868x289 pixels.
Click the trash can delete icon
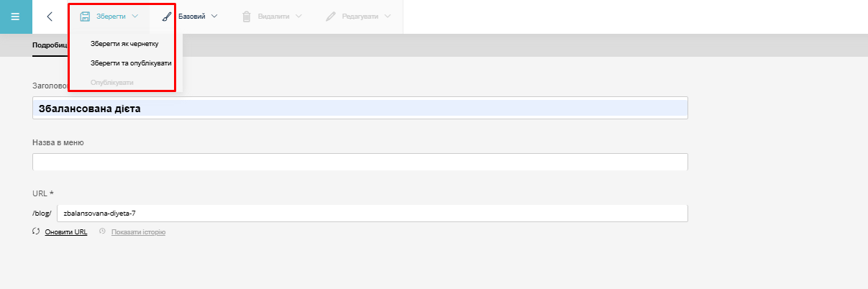247,17
